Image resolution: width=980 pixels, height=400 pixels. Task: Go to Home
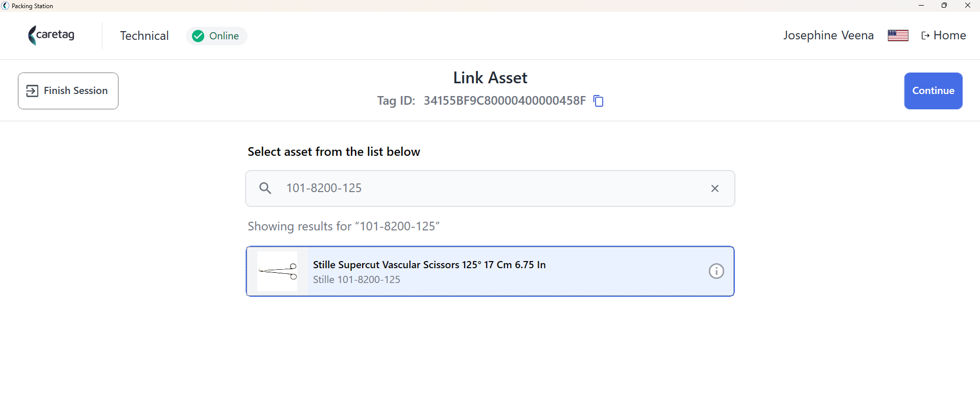[943, 35]
